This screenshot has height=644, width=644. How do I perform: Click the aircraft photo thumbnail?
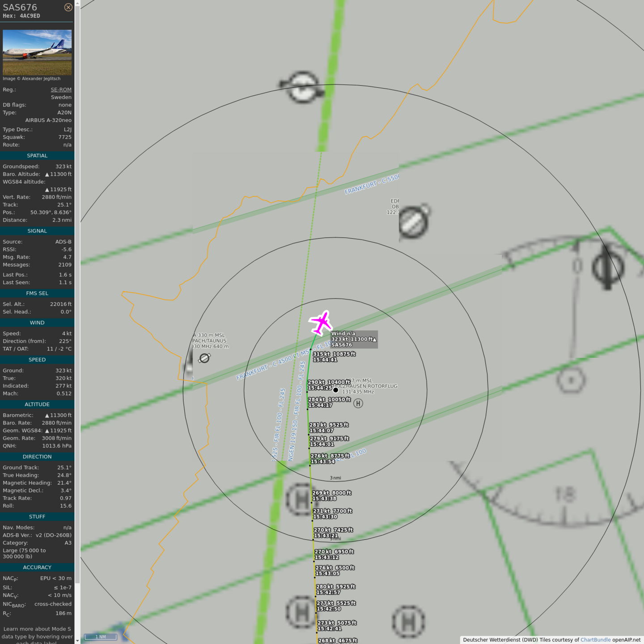(x=37, y=52)
